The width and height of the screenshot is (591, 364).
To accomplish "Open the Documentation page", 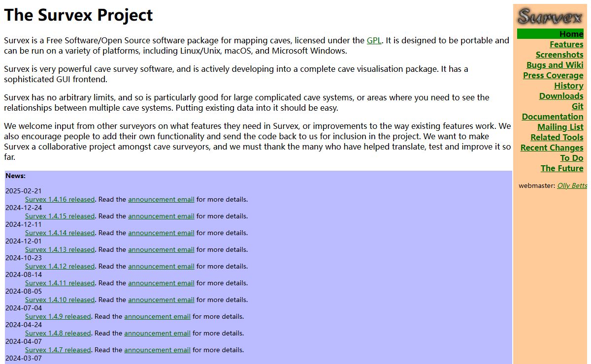I will click(x=552, y=117).
